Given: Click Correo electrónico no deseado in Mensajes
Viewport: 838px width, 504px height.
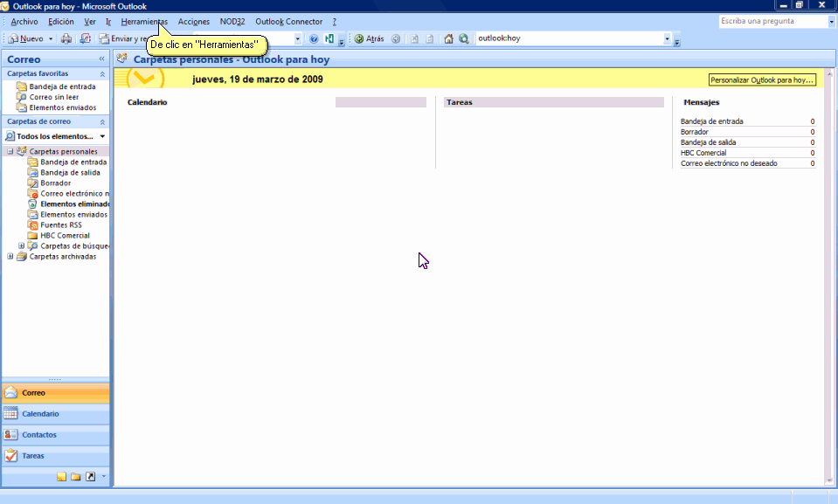Looking at the screenshot, I should (729, 163).
